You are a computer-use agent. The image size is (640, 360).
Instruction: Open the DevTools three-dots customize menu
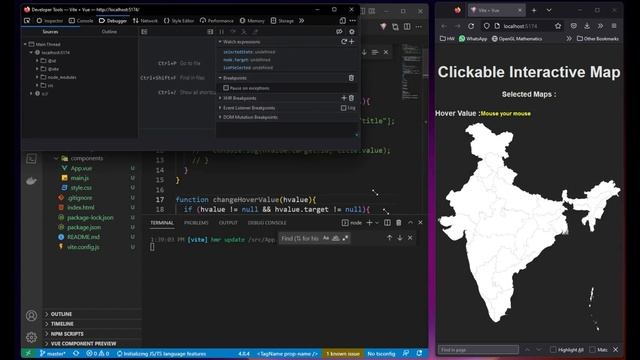(x=353, y=20)
